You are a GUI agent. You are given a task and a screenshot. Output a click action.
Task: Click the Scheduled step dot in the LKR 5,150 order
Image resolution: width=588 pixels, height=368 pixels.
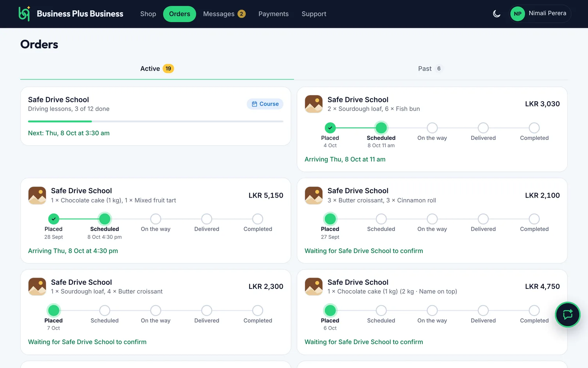click(105, 219)
